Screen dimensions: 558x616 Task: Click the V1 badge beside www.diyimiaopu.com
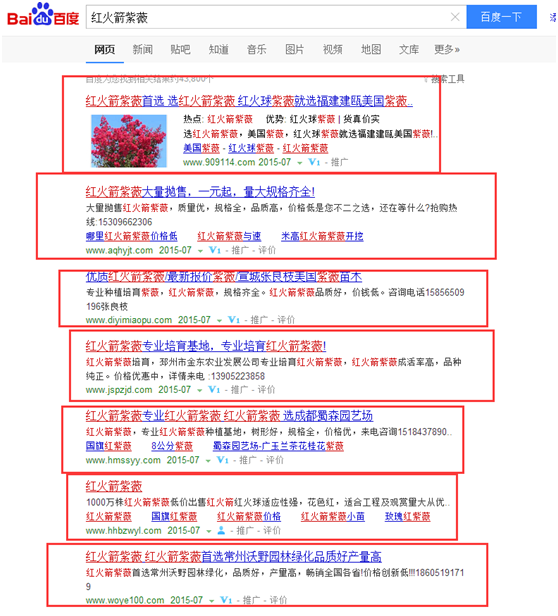234,320
